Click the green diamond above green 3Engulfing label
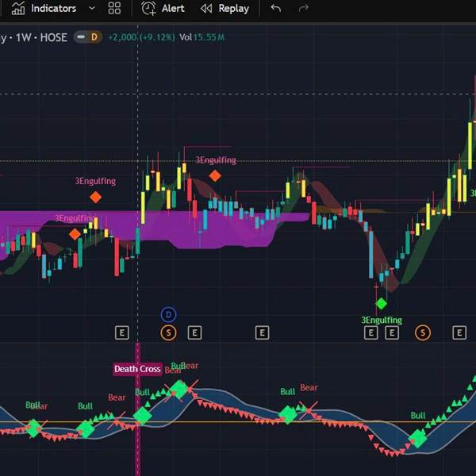This screenshot has height=476, width=476. tap(382, 304)
